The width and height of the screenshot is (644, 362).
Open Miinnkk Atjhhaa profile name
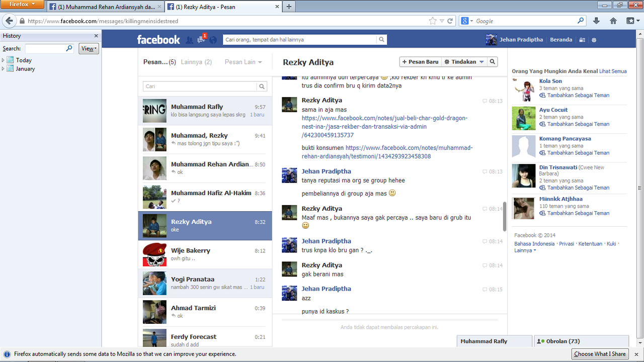click(x=560, y=199)
